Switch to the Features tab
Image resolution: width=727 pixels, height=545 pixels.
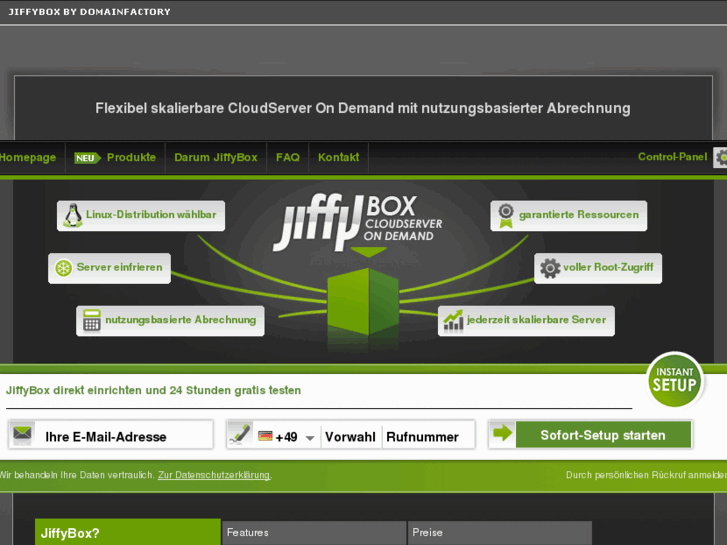[314, 533]
